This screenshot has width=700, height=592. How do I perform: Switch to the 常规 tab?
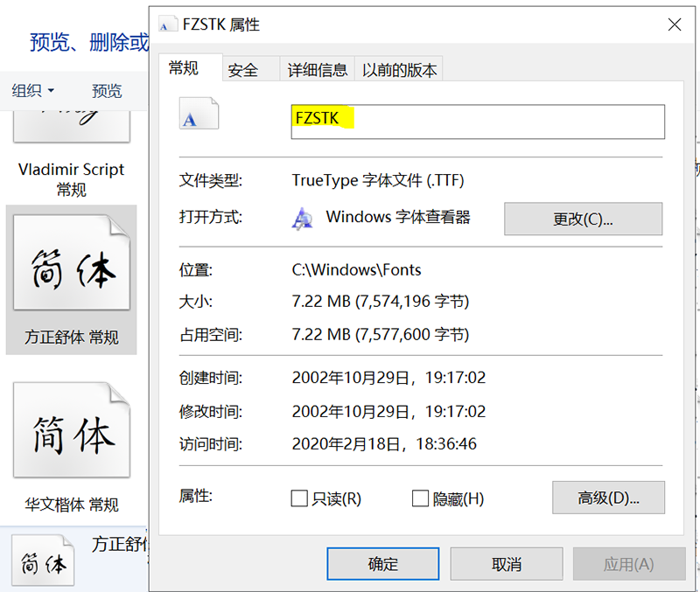(191, 68)
